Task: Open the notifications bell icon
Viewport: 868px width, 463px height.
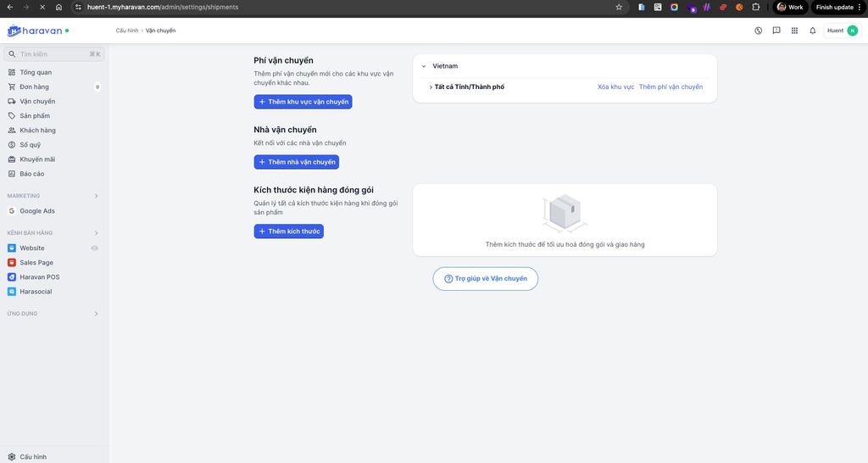Action: coord(812,31)
